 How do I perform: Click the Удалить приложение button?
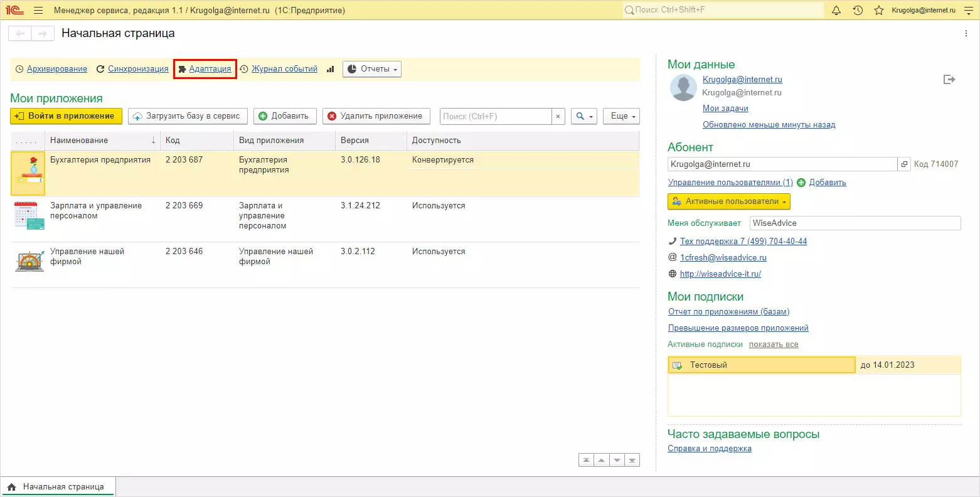[x=376, y=116]
